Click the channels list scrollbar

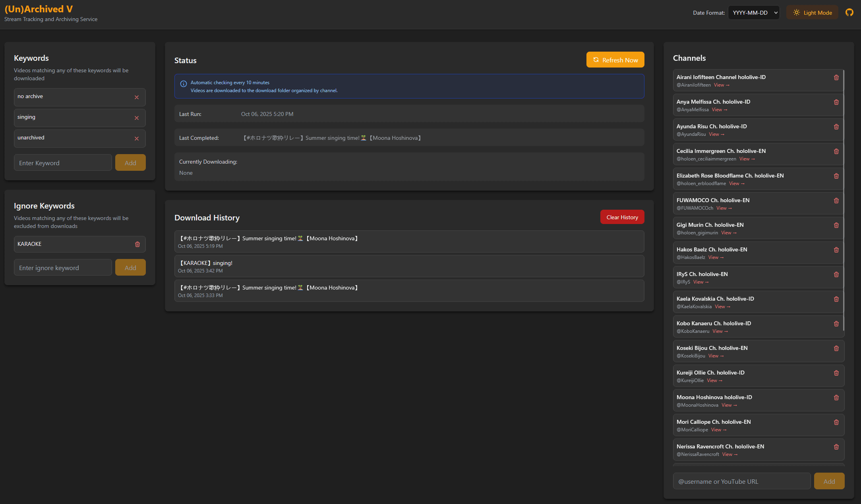click(x=843, y=199)
